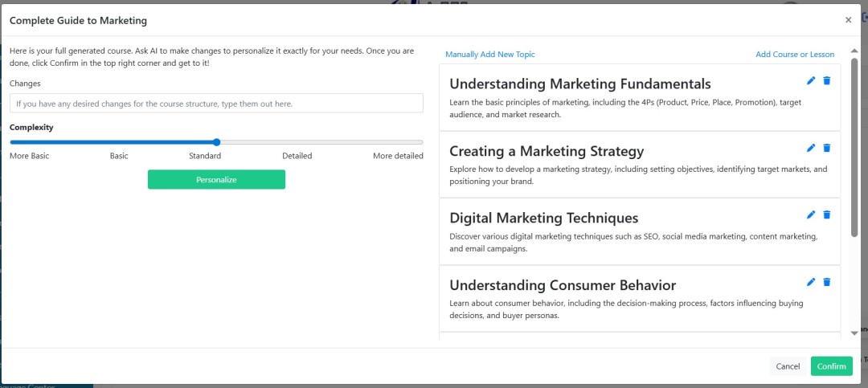Set complexity slider to Basic position
The width and height of the screenshot is (868, 388).
[113, 142]
